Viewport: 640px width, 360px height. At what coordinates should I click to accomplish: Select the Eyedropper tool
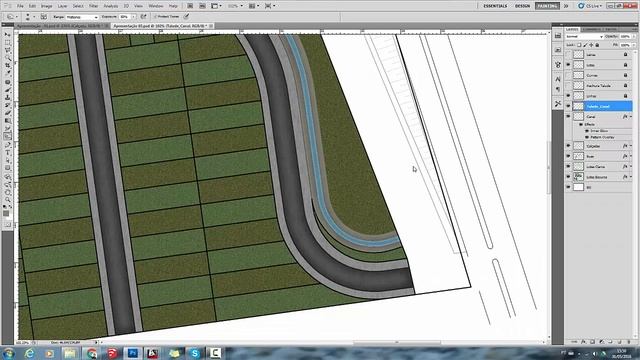point(7,74)
